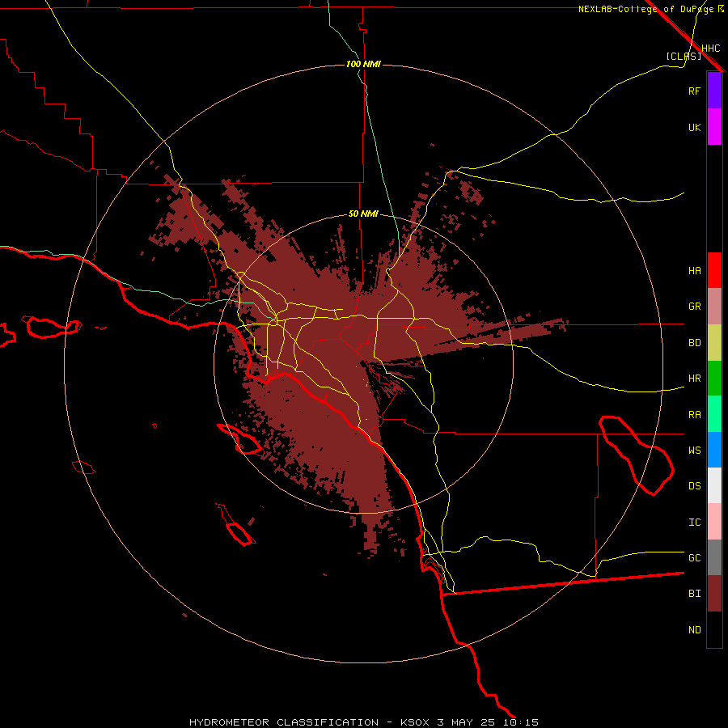Select the GC gray legend swatch
728x728 pixels.
(x=714, y=557)
